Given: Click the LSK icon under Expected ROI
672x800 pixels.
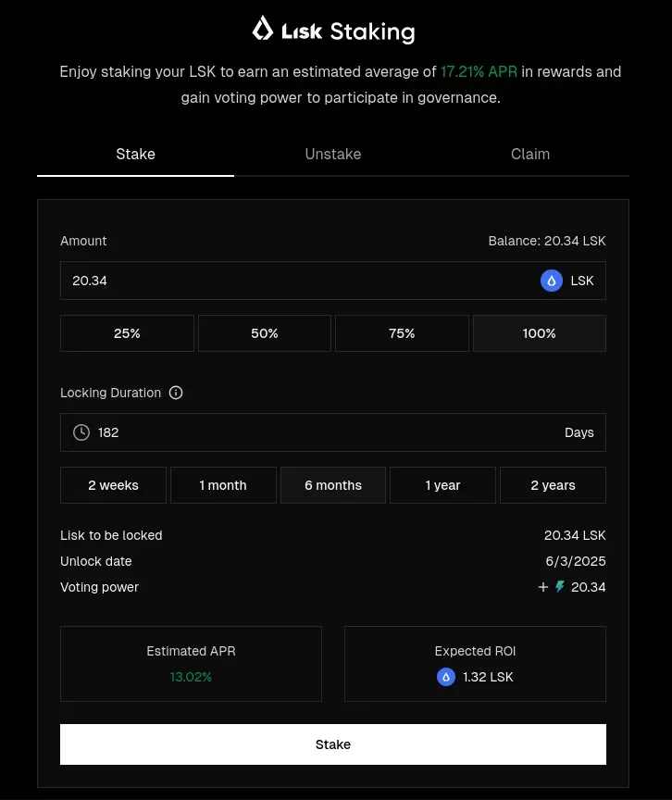Looking at the screenshot, I should click(445, 677).
